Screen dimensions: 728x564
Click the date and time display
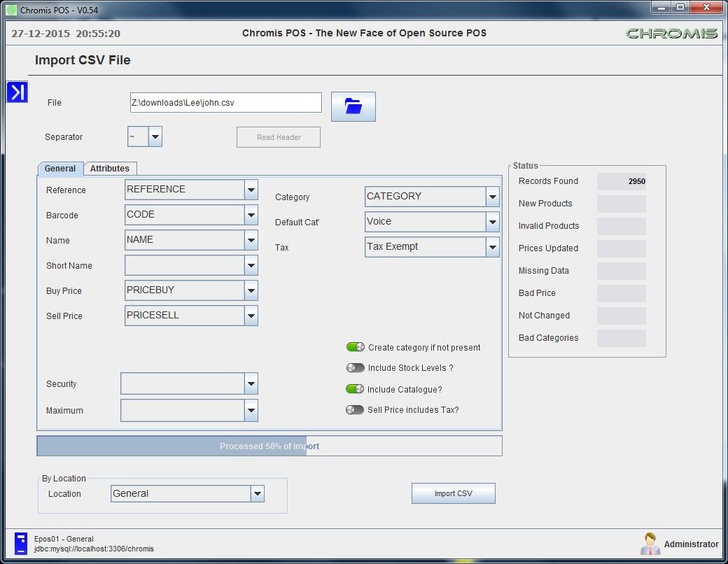pyautogui.click(x=66, y=34)
